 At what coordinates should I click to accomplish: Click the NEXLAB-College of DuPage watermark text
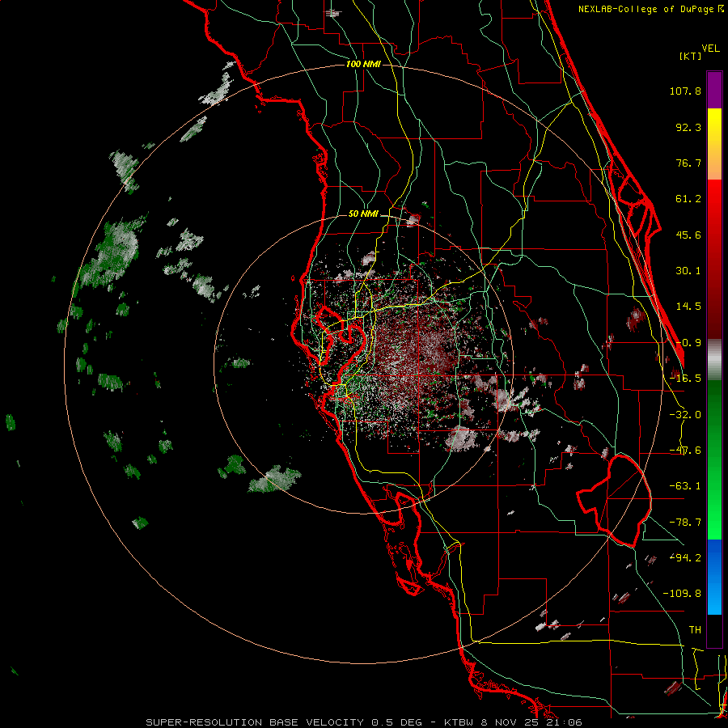click(x=650, y=9)
